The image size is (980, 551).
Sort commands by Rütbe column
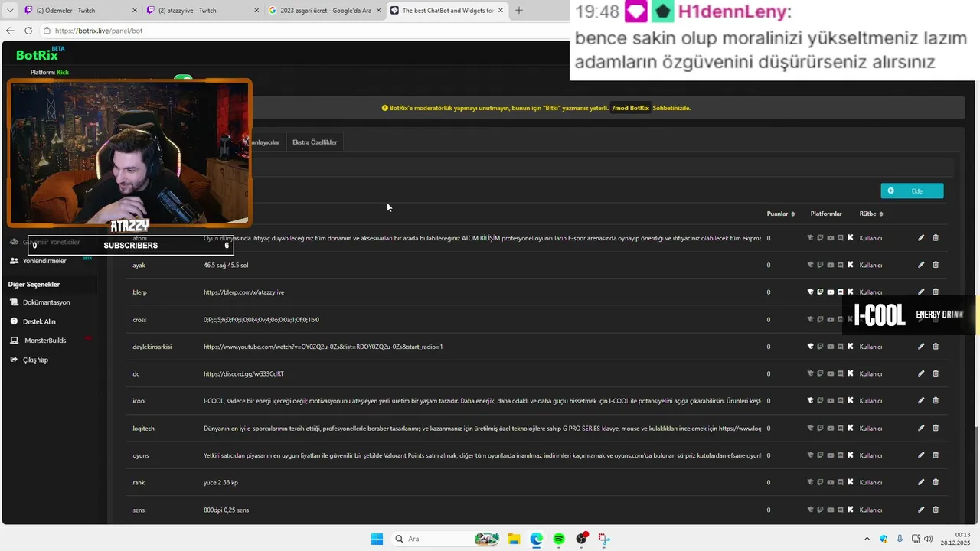point(871,214)
